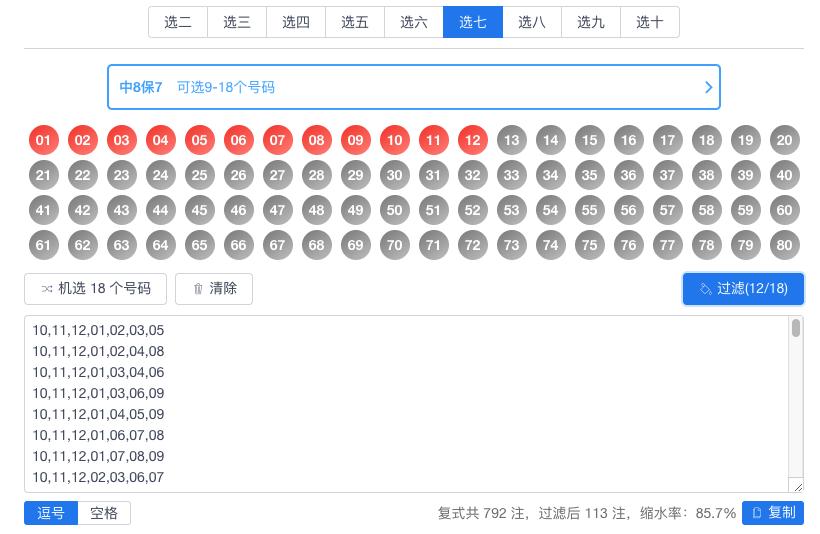The width and height of the screenshot is (820, 534).
Task: Choose the 逗号 separator option
Action: tap(51, 513)
